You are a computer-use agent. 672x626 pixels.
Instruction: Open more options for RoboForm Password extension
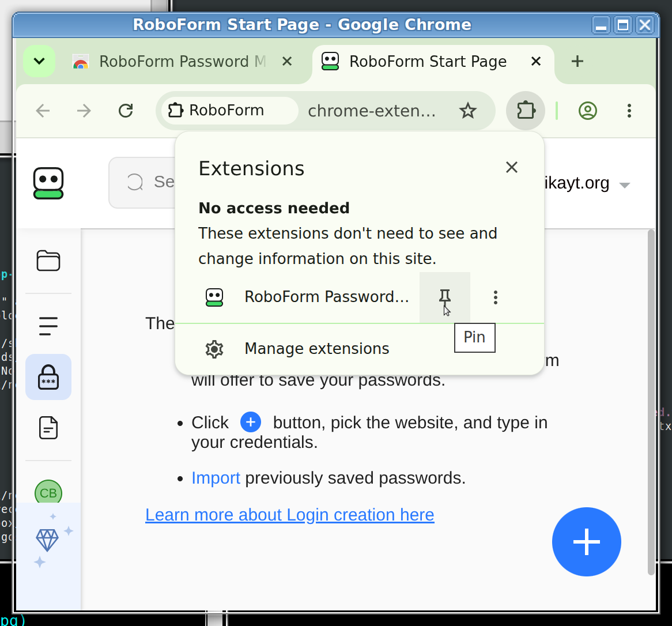pyautogui.click(x=496, y=297)
